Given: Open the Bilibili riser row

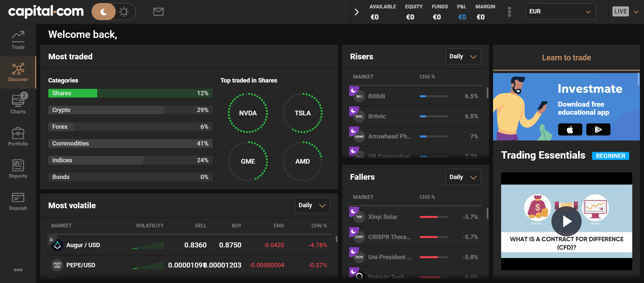Looking at the screenshot, I should (416, 96).
